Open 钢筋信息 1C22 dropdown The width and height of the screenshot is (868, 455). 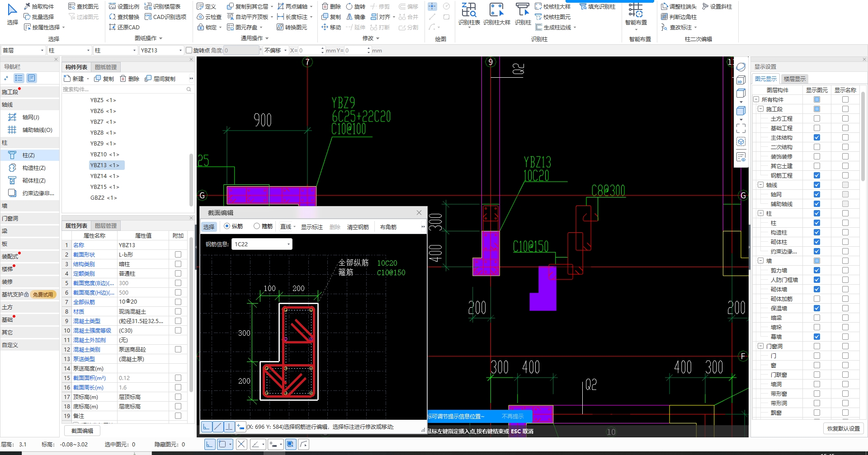point(262,244)
